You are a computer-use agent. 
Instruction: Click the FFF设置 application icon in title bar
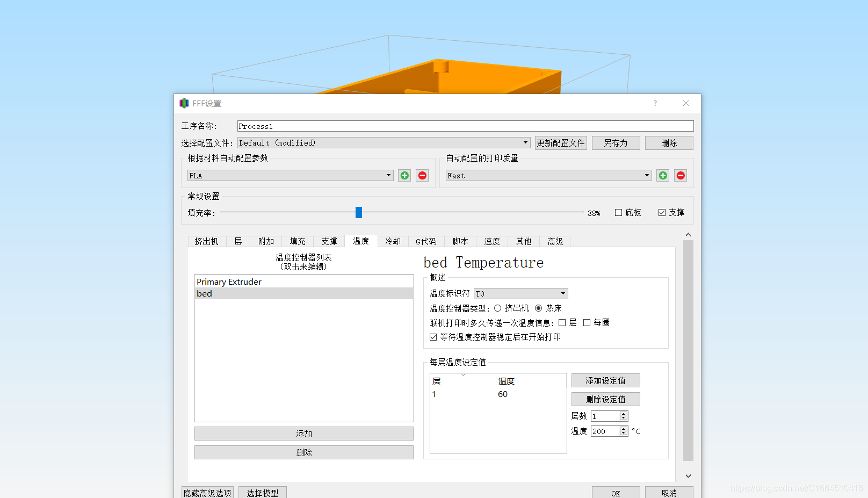(x=184, y=103)
